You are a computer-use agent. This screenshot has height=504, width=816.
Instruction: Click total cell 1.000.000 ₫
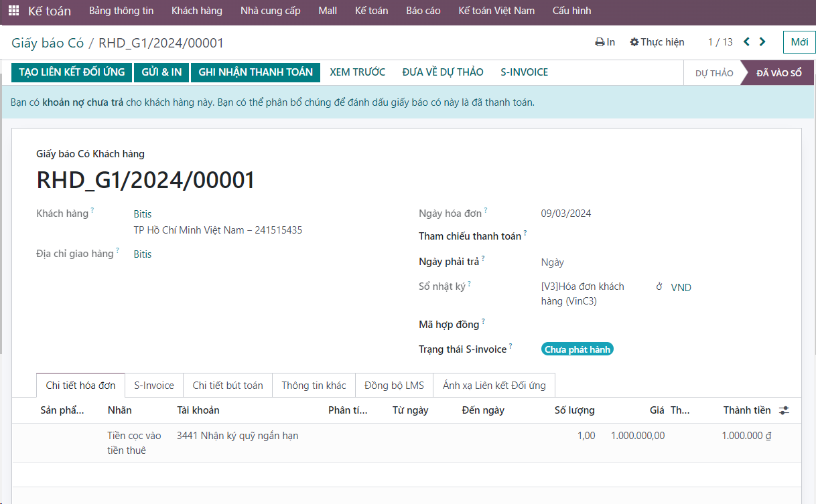coord(746,436)
